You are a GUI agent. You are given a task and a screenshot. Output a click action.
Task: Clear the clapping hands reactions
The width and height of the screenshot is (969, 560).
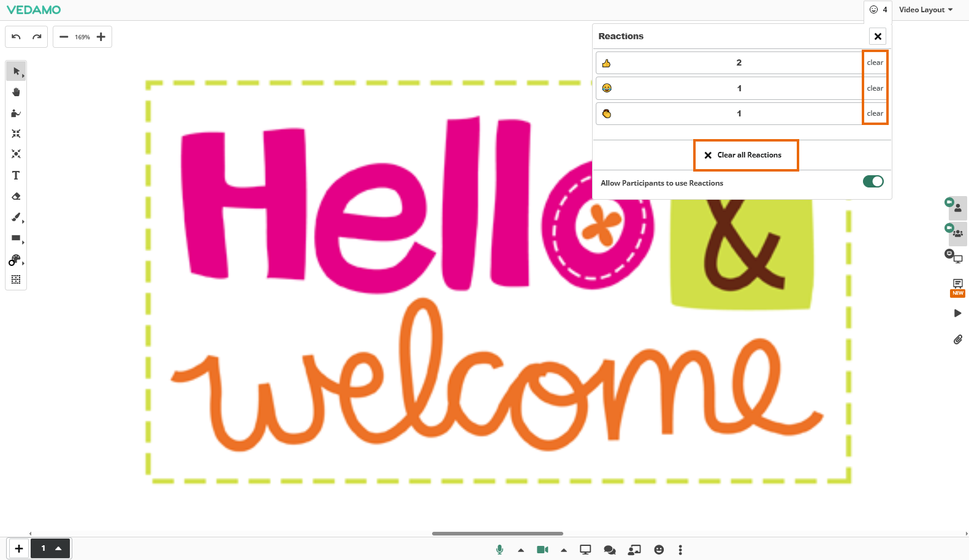pos(875,113)
